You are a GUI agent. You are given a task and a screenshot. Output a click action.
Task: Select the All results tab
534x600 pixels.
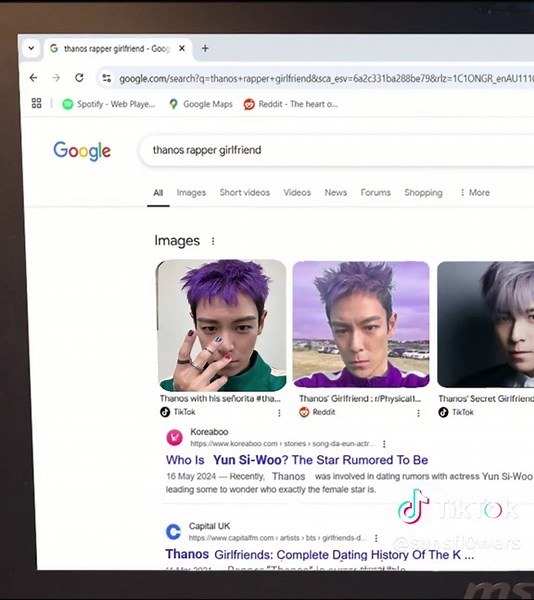158,193
